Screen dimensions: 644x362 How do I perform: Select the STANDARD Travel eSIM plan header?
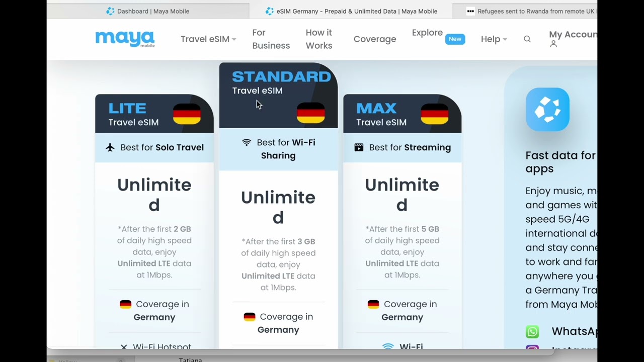(278, 96)
